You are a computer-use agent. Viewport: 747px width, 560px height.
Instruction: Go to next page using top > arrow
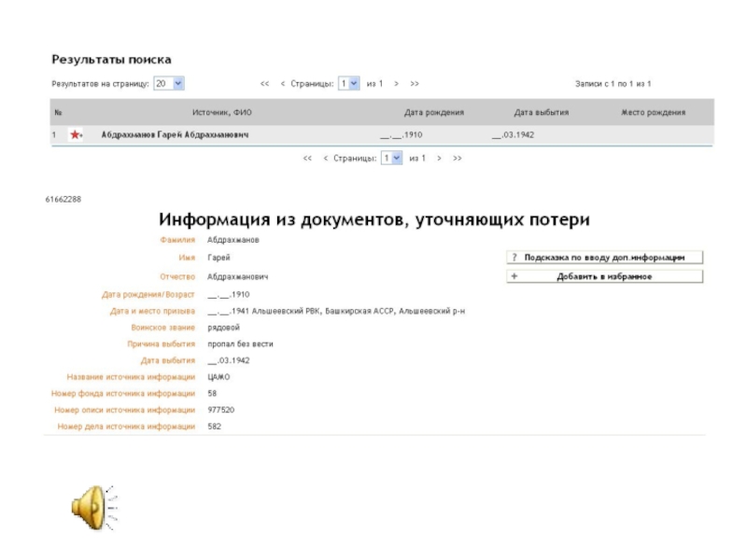396,84
